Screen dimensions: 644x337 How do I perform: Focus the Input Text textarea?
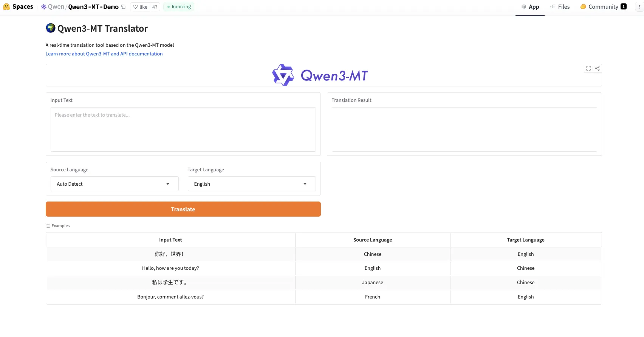point(183,129)
